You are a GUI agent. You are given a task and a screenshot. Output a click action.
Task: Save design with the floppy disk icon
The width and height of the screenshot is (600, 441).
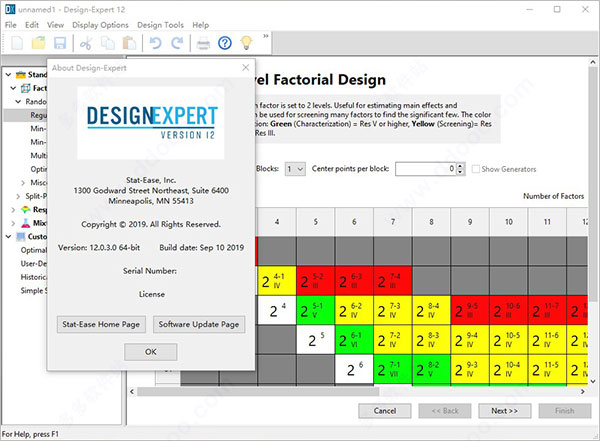coord(60,42)
